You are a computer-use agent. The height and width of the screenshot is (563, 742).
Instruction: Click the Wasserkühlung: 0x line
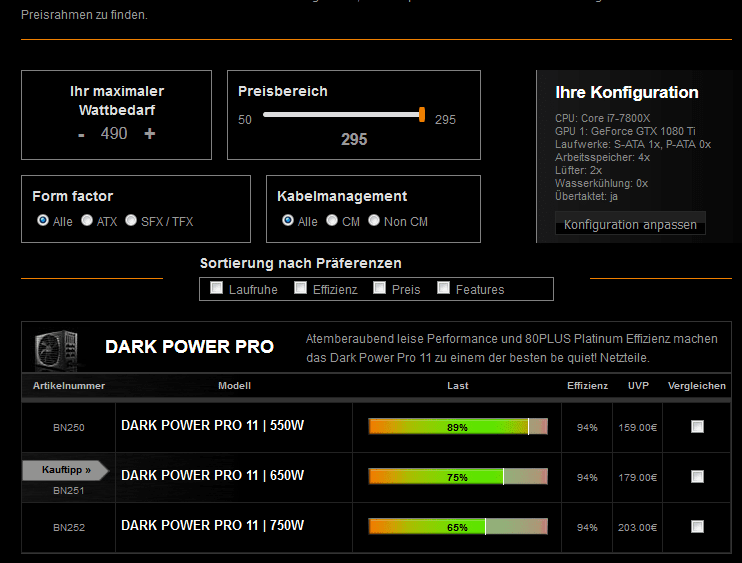601,183
